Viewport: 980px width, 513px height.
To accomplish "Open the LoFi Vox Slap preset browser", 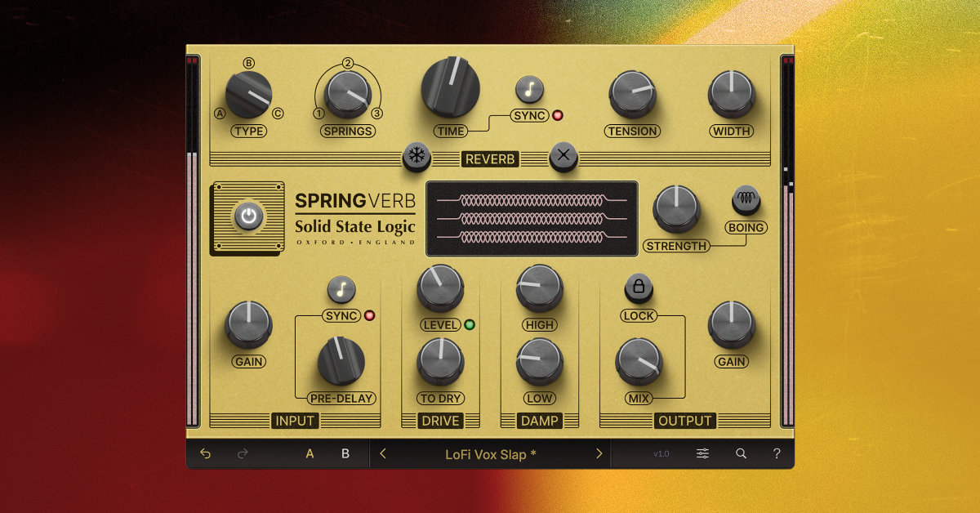I will pos(491,453).
